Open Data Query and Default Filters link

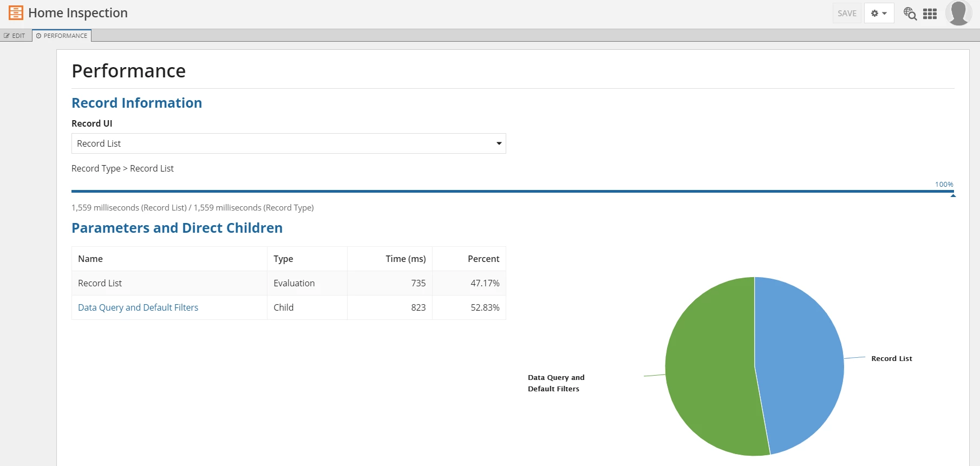(138, 307)
